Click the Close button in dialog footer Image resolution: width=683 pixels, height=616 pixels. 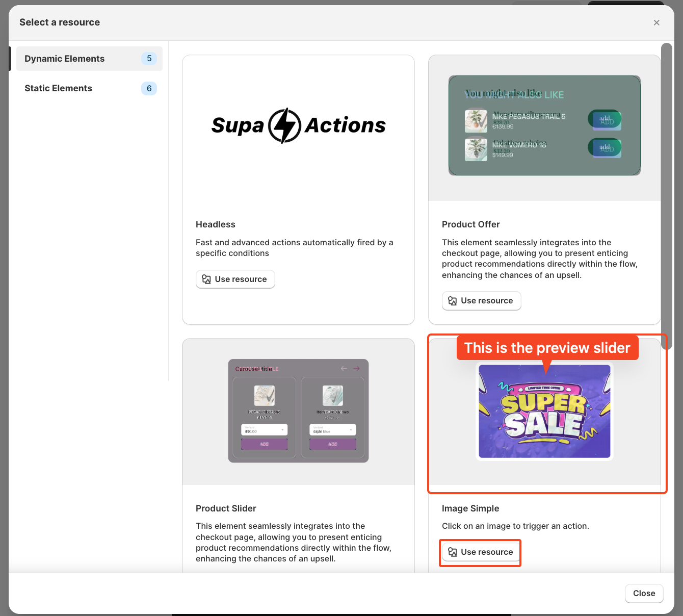tap(644, 593)
